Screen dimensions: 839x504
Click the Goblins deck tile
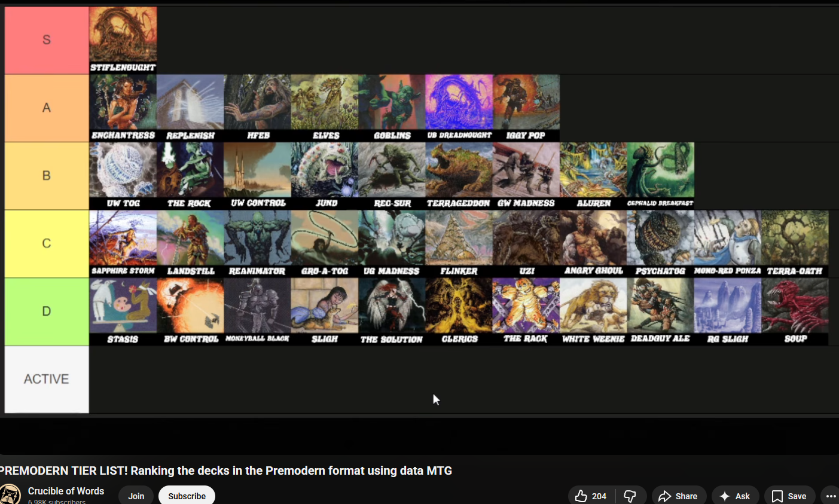(392, 108)
